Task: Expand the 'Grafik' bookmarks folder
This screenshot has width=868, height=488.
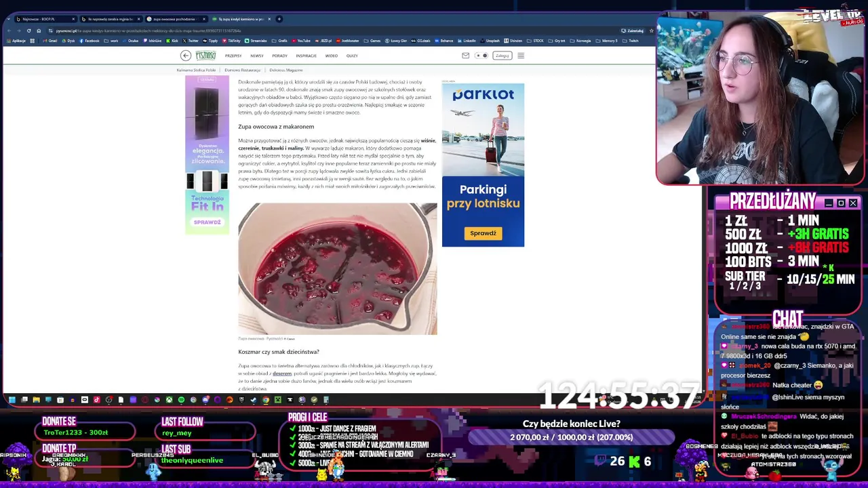Action: [280, 41]
